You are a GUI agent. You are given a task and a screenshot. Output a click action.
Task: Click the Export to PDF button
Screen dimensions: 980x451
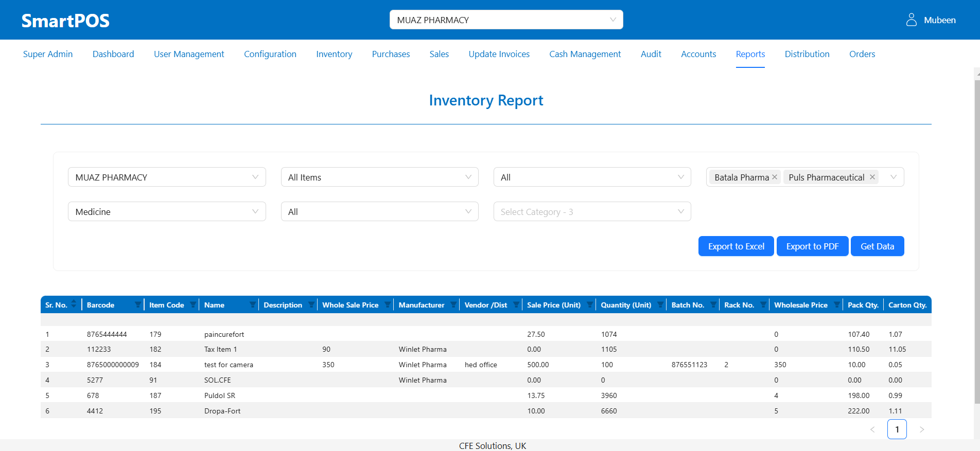(x=812, y=246)
